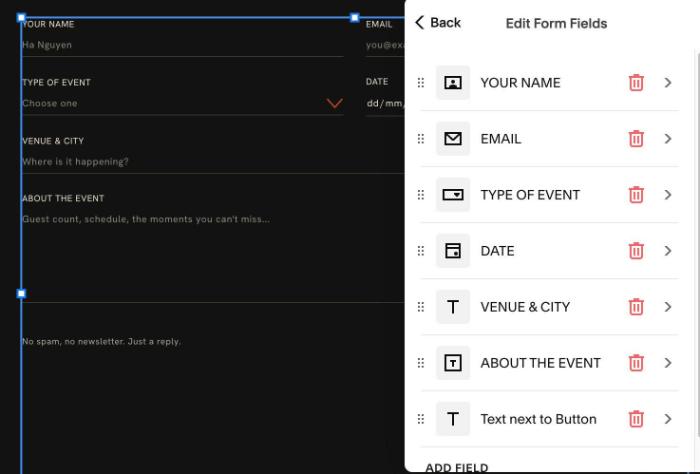Click the Edit Form Fields panel title
700x474 pixels.
(x=556, y=23)
